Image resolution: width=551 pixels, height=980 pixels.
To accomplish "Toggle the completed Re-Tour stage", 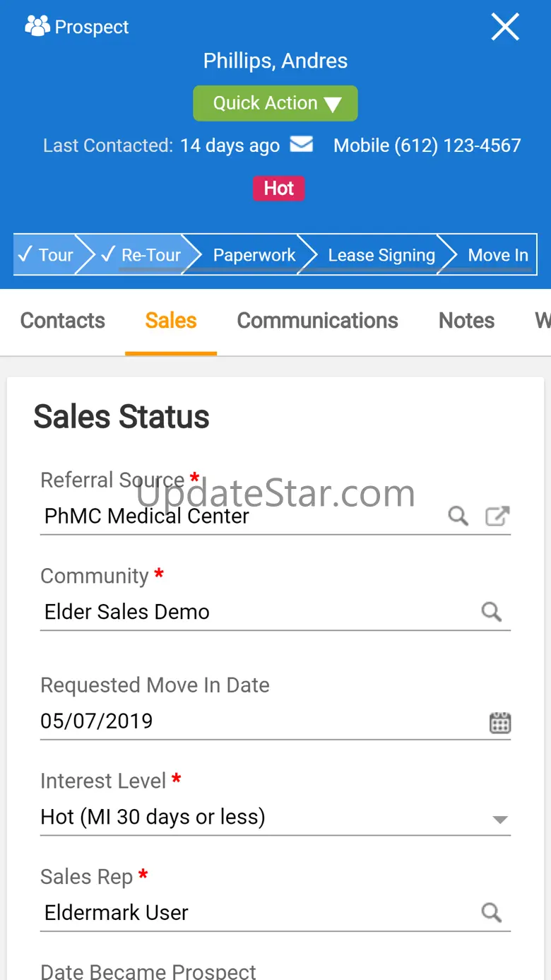I will (141, 255).
